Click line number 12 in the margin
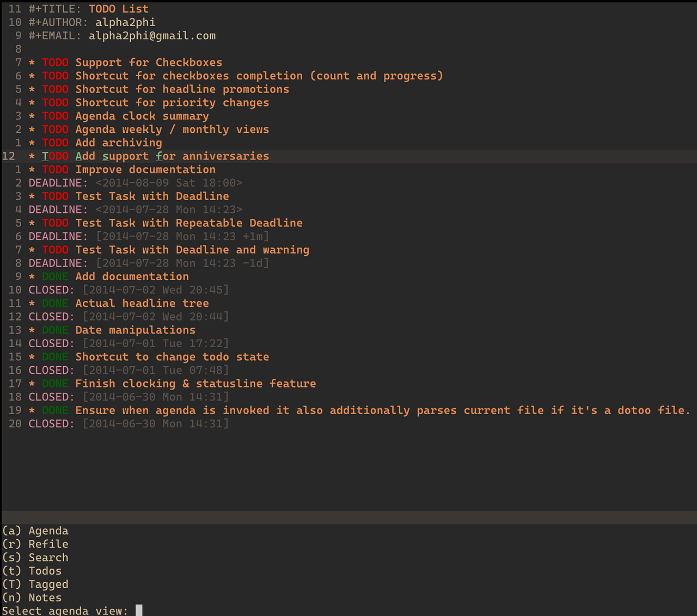This screenshot has height=616, width=697. (8, 156)
